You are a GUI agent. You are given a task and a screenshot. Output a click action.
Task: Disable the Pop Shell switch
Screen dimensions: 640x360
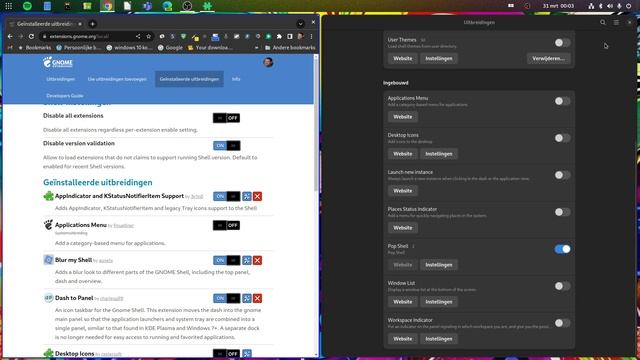coord(562,249)
